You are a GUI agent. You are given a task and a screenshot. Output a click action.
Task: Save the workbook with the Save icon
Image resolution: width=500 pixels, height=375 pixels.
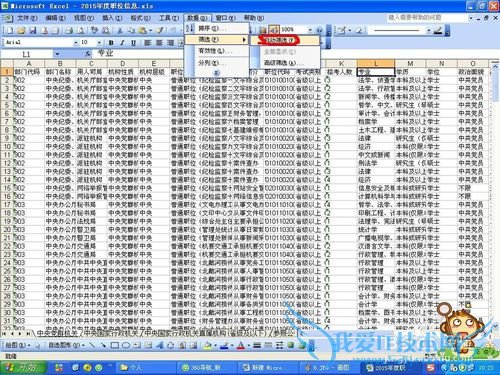point(33,30)
